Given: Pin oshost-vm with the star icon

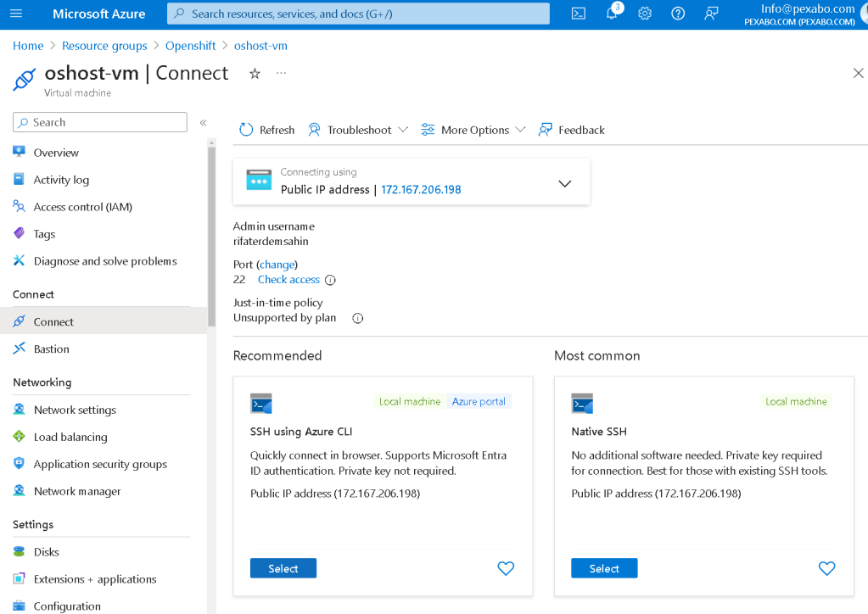Looking at the screenshot, I should coord(255,74).
